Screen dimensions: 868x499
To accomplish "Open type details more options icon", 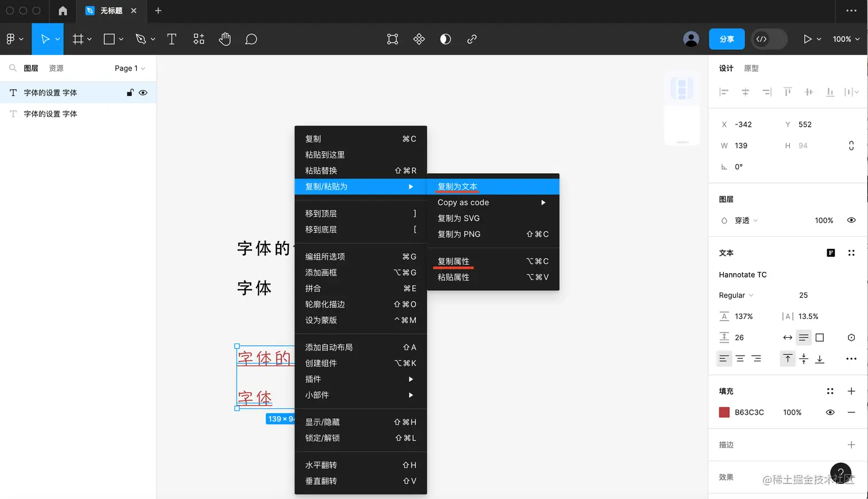I will tap(851, 358).
